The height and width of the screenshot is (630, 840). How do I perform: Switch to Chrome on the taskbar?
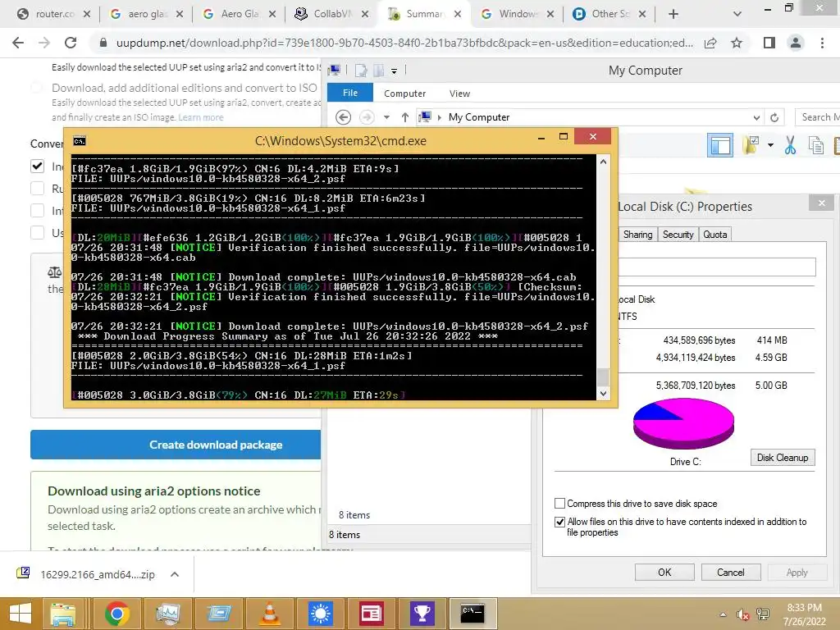coord(116,614)
